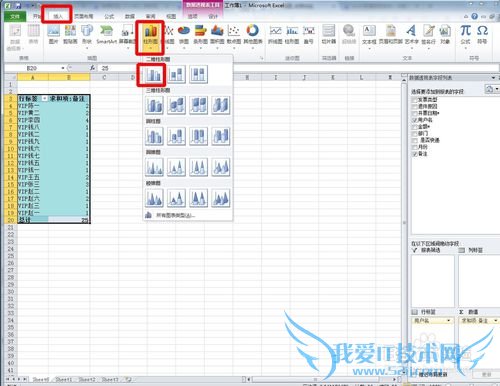Open the PivotTable button in the Insert ribbon
Screen dimensions: 500x386
pyautogui.click(x=15, y=36)
